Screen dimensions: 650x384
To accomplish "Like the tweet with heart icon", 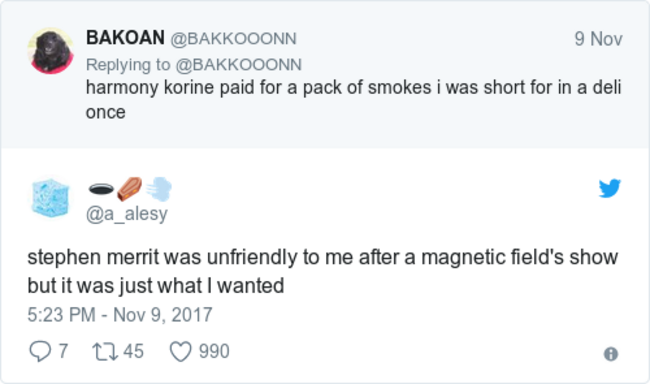I will [x=181, y=351].
